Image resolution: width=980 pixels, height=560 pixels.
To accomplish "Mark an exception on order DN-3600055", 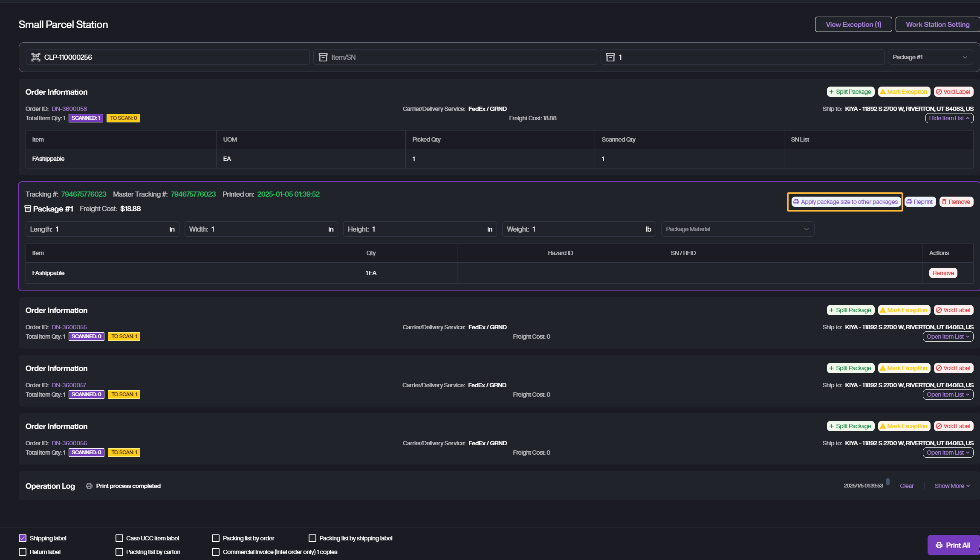I will click(904, 310).
